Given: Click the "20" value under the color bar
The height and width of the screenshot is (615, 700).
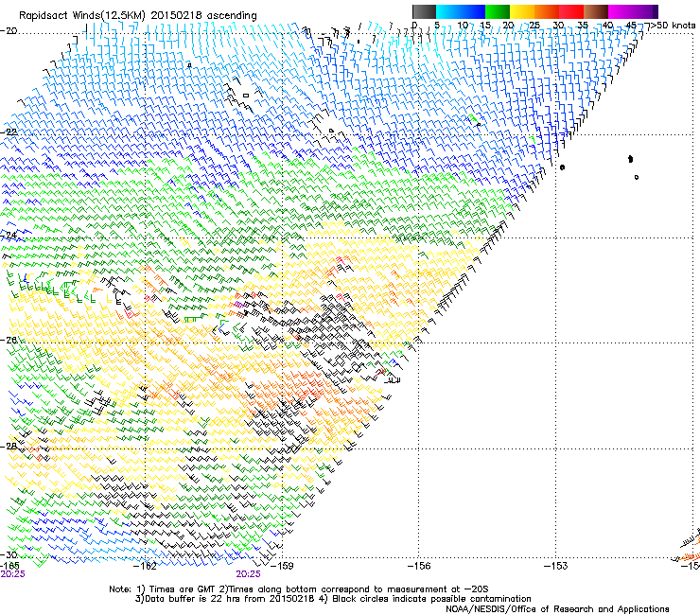Looking at the screenshot, I should pyautogui.click(x=509, y=25).
